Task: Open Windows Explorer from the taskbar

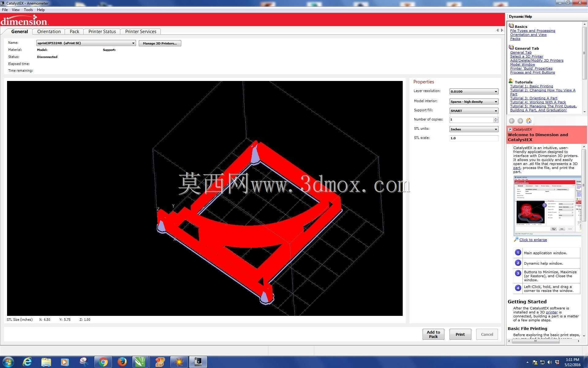Action: (x=46, y=362)
